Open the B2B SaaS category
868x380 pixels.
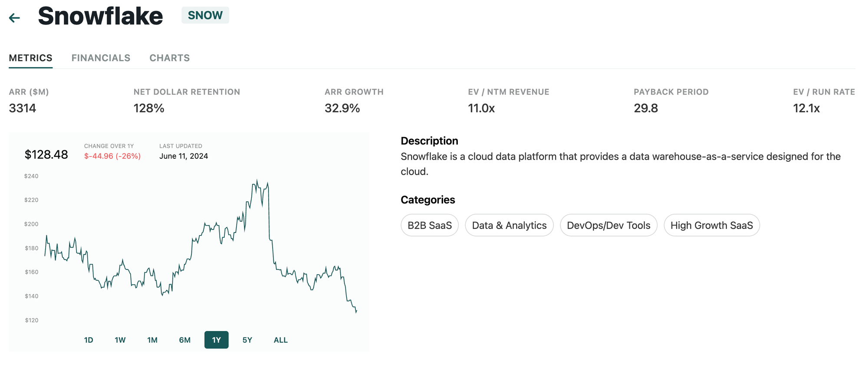coord(430,225)
